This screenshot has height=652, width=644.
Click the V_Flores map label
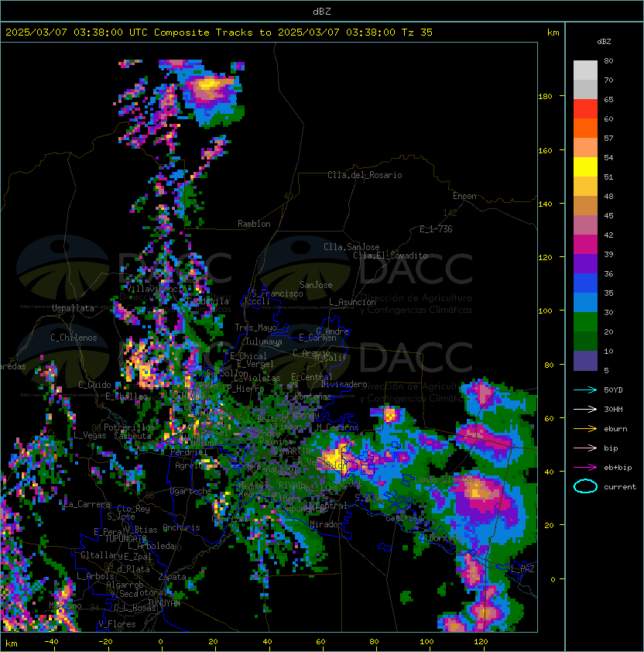[117, 624]
